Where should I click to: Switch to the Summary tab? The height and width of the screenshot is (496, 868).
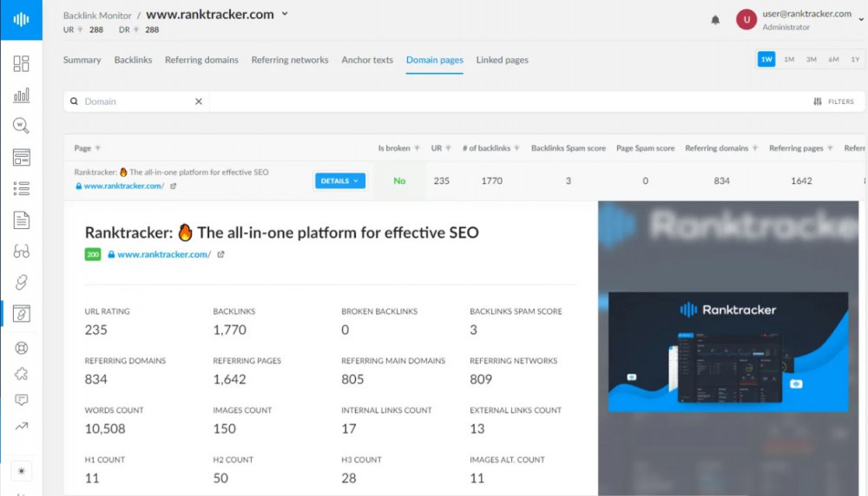(x=82, y=60)
